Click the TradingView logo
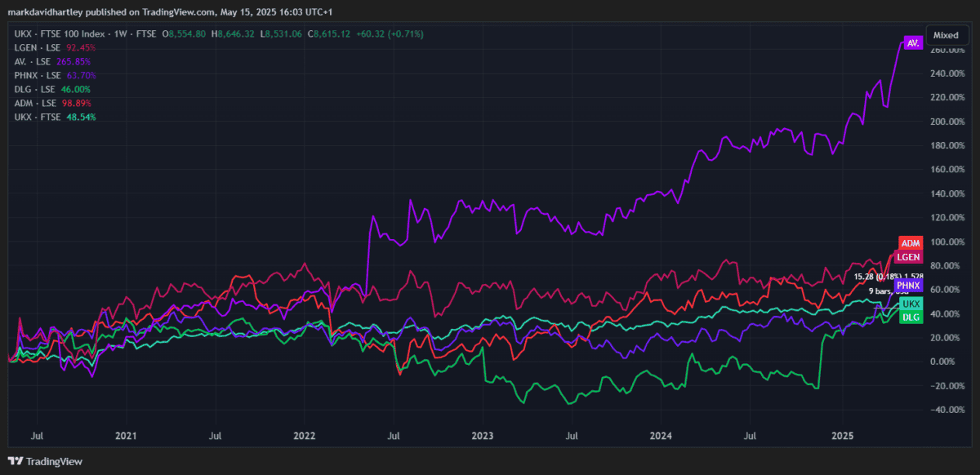 45,461
